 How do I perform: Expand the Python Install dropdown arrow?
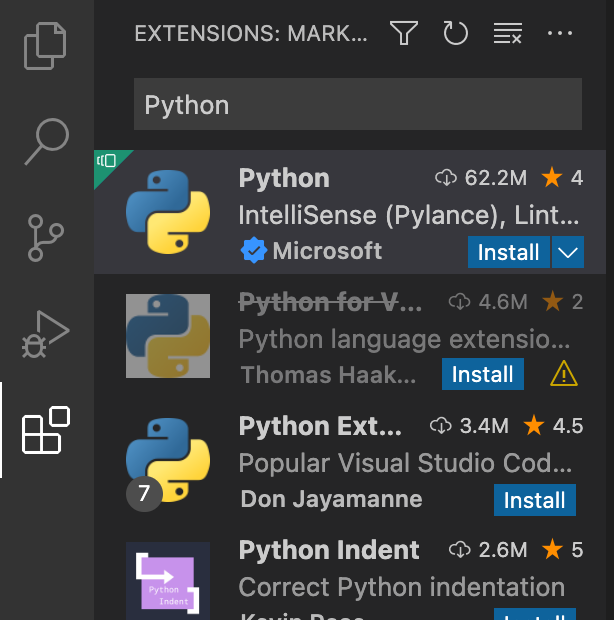click(x=567, y=253)
